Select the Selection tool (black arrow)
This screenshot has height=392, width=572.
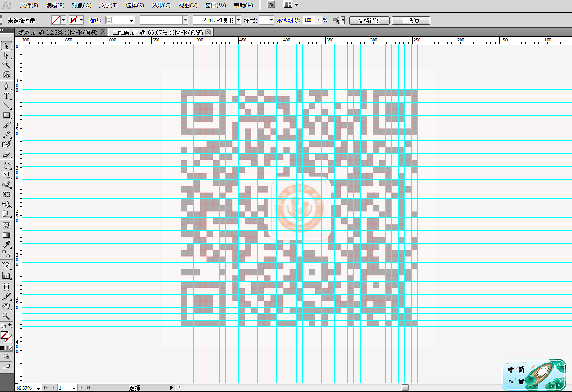point(6,46)
